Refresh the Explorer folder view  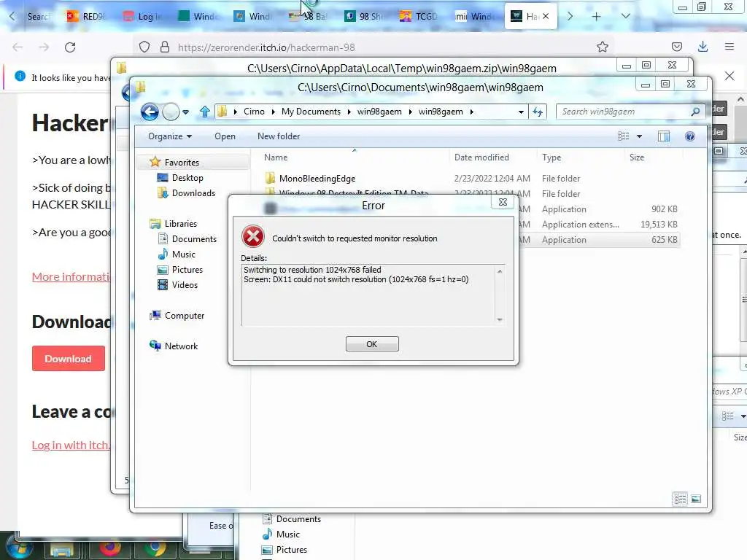click(x=538, y=112)
